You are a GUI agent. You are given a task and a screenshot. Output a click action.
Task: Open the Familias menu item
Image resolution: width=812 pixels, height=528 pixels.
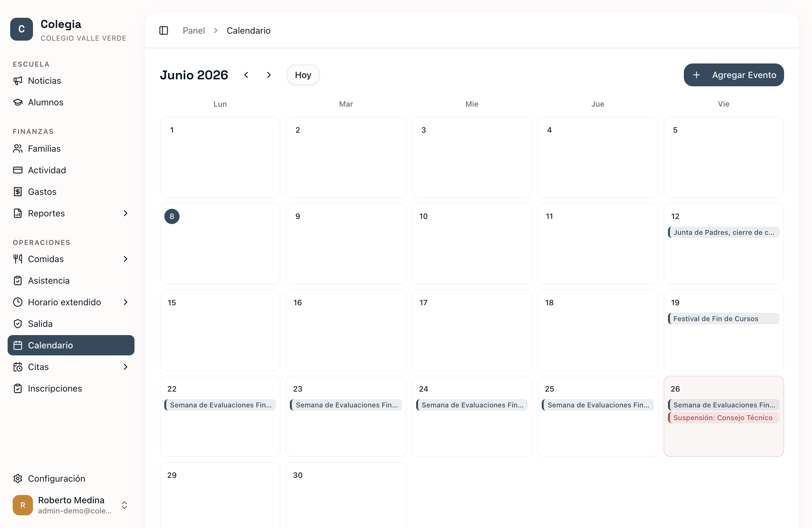(x=71, y=148)
